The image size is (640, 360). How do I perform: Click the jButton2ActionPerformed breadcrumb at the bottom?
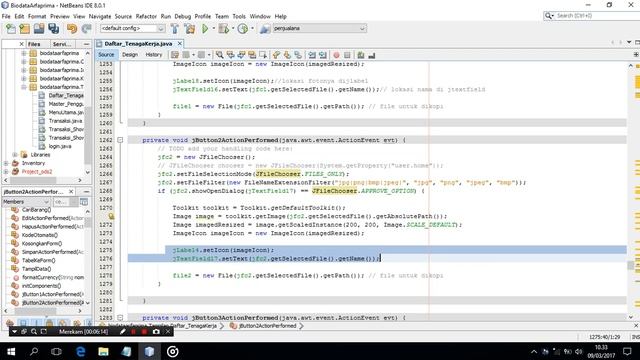(267, 326)
